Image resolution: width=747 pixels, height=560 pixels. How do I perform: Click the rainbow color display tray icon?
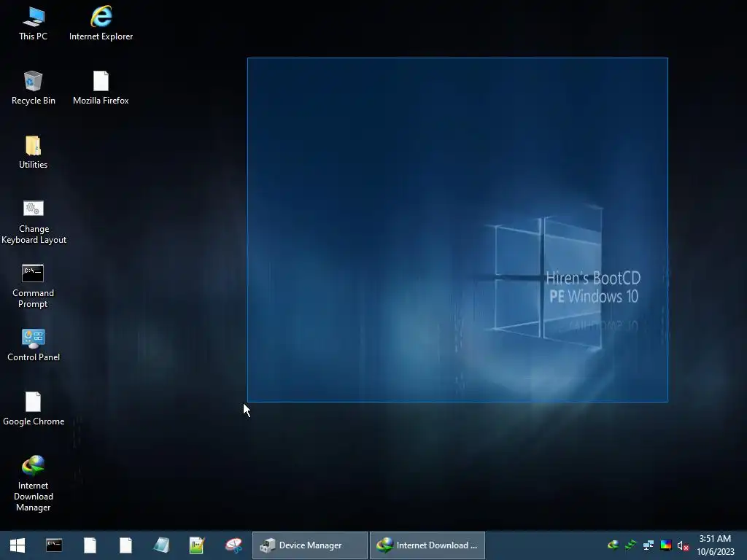[666, 545]
